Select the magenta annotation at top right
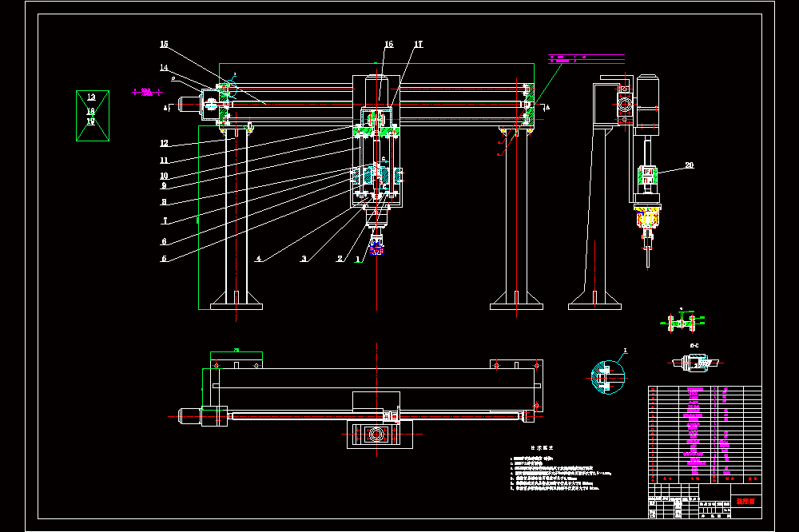The width and height of the screenshot is (799, 532). click(586, 59)
